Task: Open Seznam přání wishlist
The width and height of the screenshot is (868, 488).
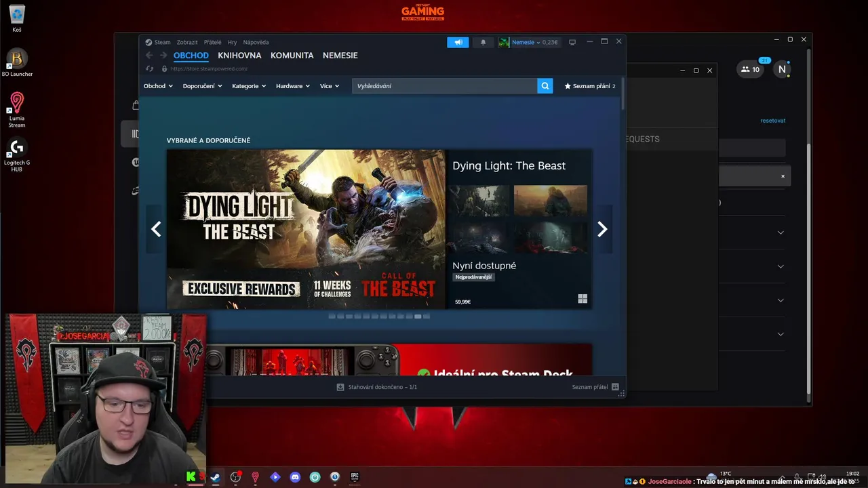Action: pyautogui.click(x=590, y=86)
